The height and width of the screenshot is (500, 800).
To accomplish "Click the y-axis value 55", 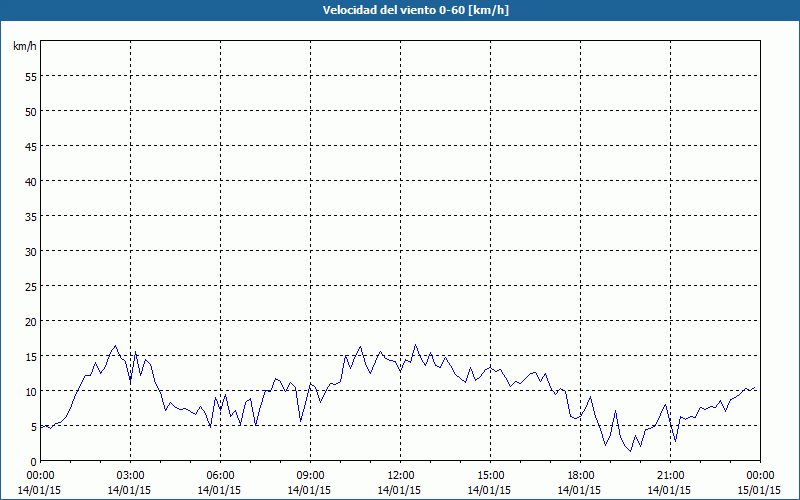I will 31,77.
